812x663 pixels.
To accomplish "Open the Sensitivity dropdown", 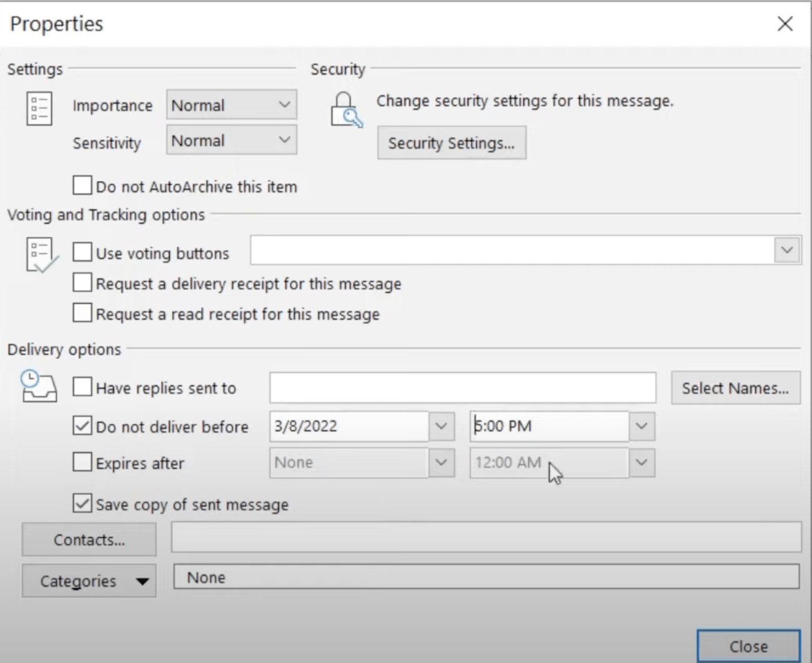I will (x=283, y=139).
